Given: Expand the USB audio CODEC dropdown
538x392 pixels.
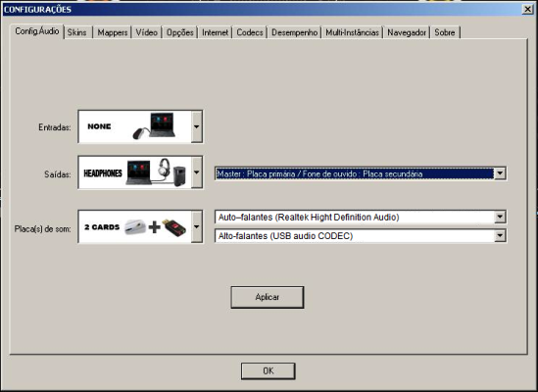Looking at the screenshot, I should [x=500, y=235].
